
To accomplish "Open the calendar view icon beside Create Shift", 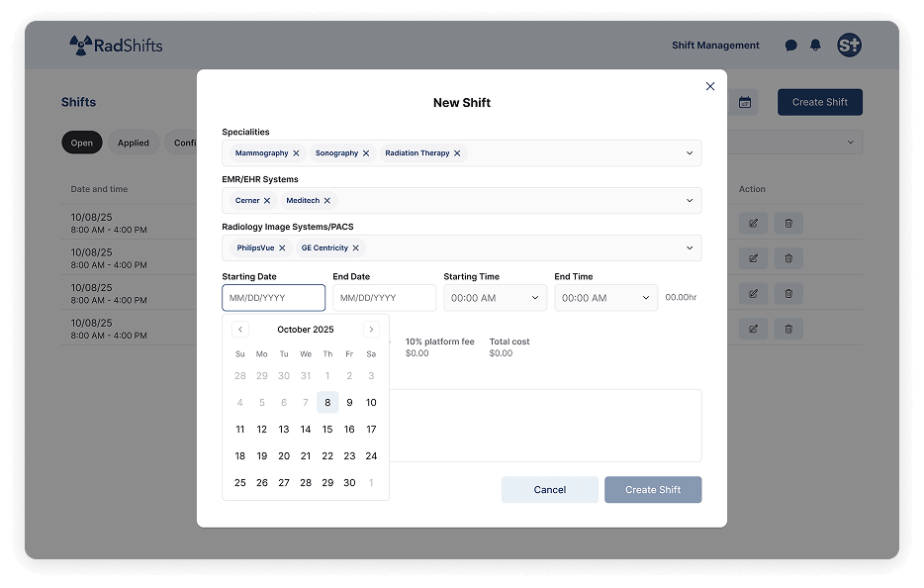I will [744, 102].
